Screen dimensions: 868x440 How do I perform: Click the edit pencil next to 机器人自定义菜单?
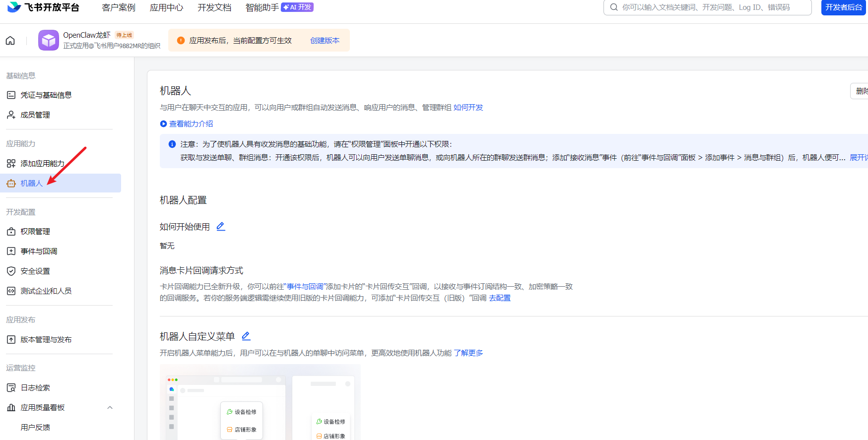[x=246, y=336]
